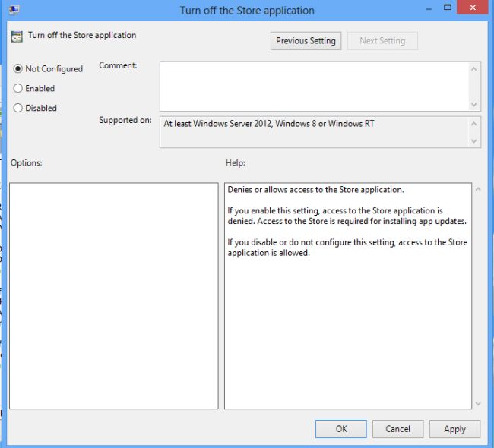Viewport: 494px width, 448px height.
Task: Minimize the policy window
Action: point(429,9)
